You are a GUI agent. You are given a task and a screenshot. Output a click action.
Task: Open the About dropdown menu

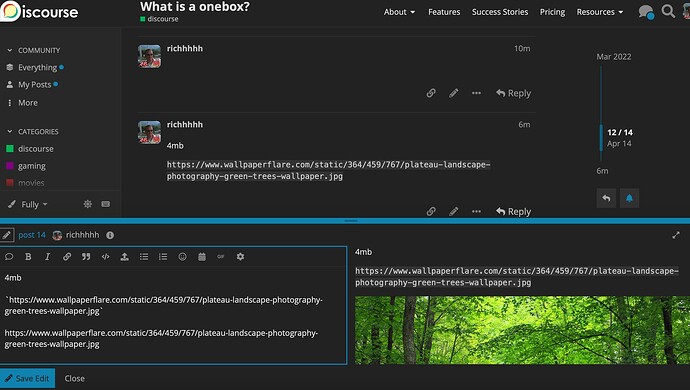tap(399, 12)
